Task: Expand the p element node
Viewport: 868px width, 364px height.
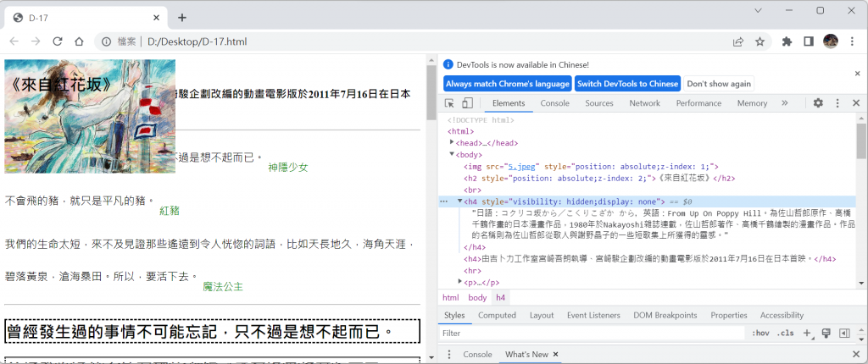Action: [459, 282]
